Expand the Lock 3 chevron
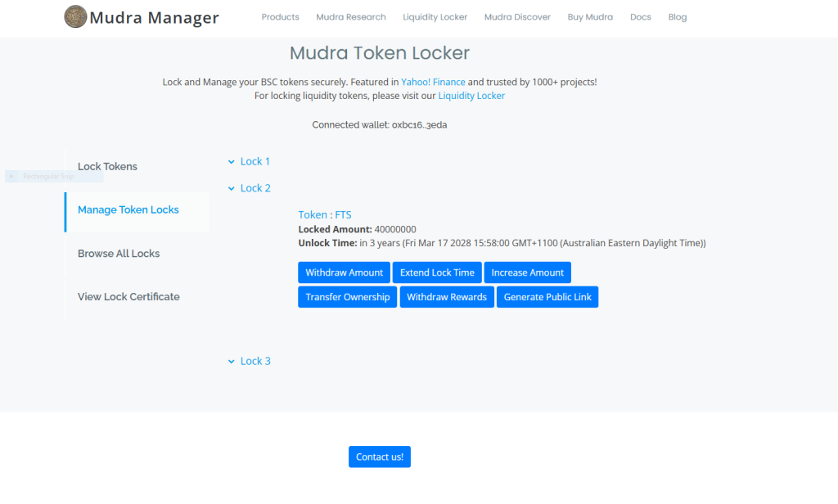 (x=232, y=362)
